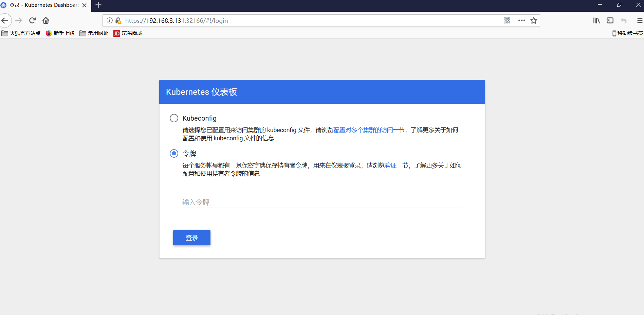Bookmark this page with the star icon
The width and height of the screenshot is (644, 315).
(x=534, y=21)
